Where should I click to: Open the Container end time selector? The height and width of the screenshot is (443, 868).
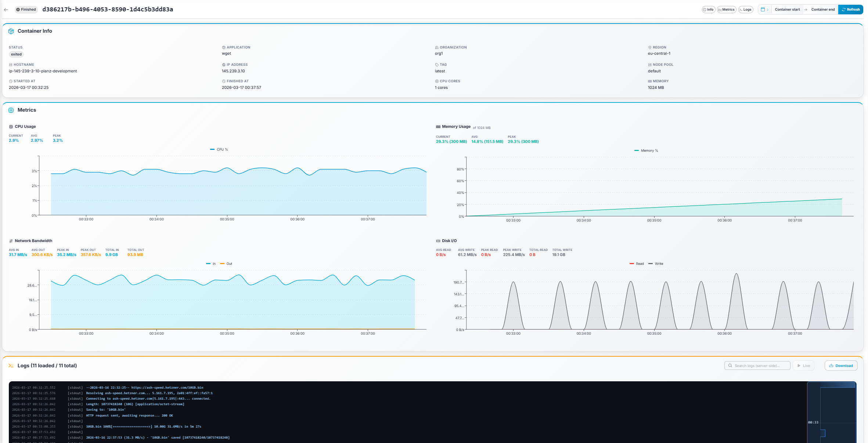pyautogui.click(x=823, y=9)
